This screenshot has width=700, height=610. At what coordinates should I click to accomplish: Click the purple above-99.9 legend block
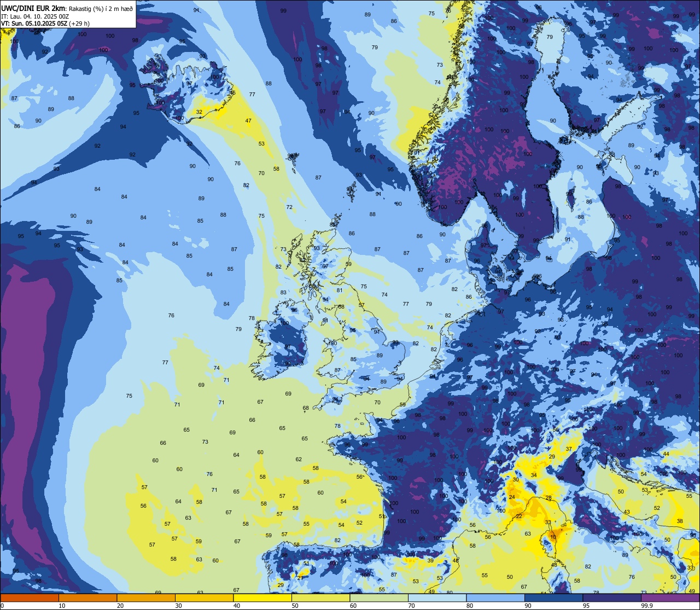[x=670, y=598]
